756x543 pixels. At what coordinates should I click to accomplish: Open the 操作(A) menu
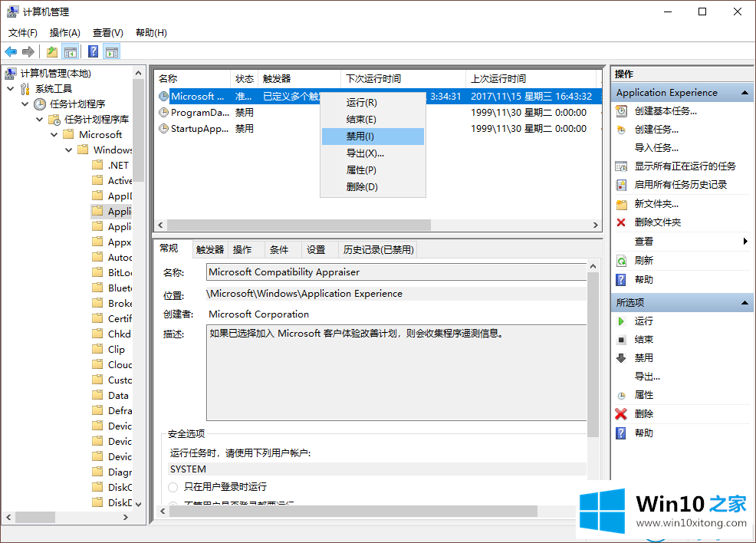64,33
